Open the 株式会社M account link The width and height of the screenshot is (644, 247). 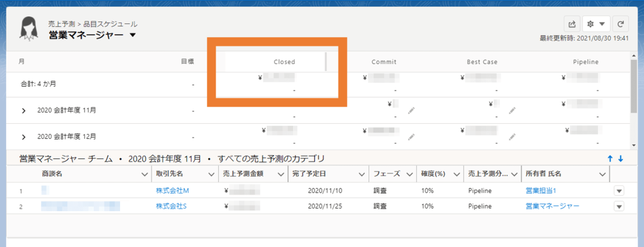click(172, 191)
